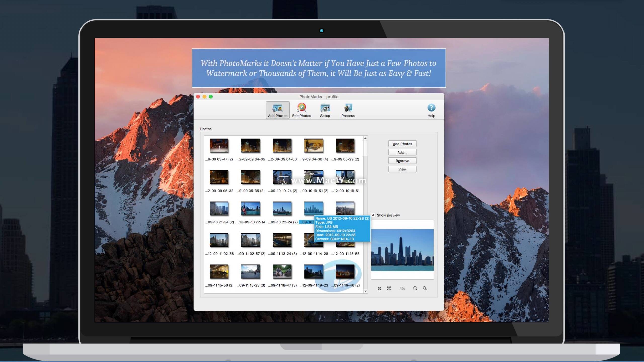Toggle the Show preview checkbox
This screenshot has height=362, width=644.
373,215
